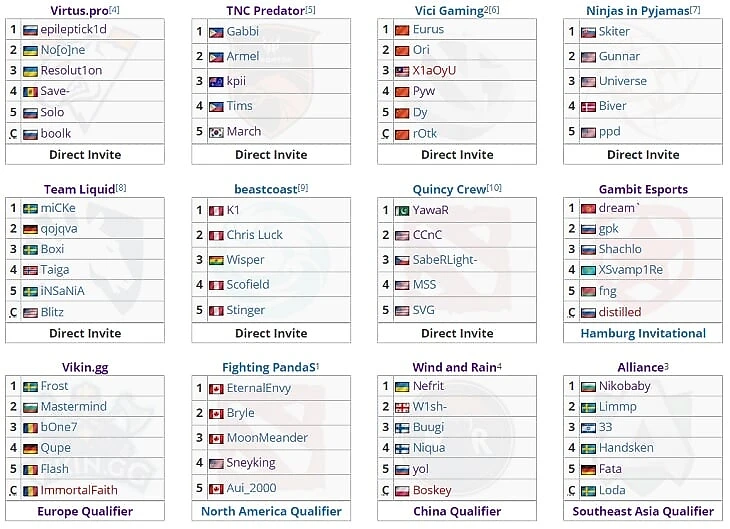This screenshot has width=730, height=529.
Task: Click reference [10] next to Quincy Crew
Action: click(494, 188)
